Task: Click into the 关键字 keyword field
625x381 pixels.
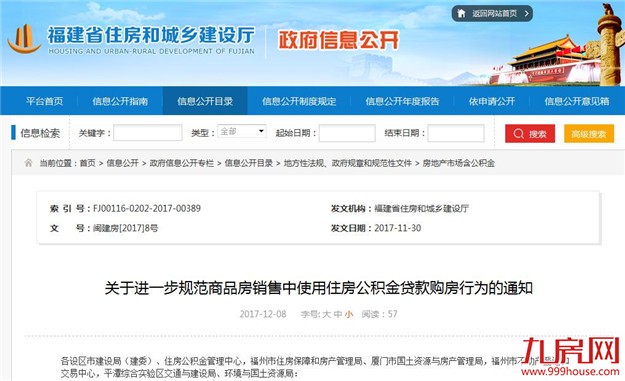Action: 147,133
